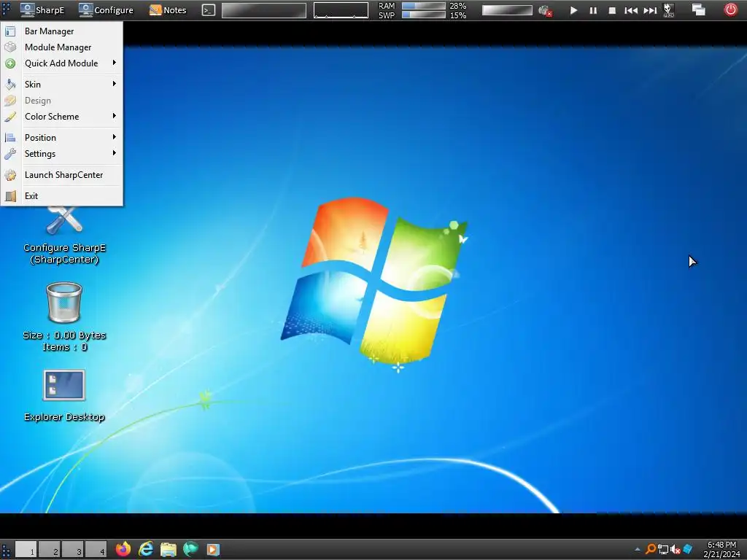Open Module Manager entry

pos(62,47)
